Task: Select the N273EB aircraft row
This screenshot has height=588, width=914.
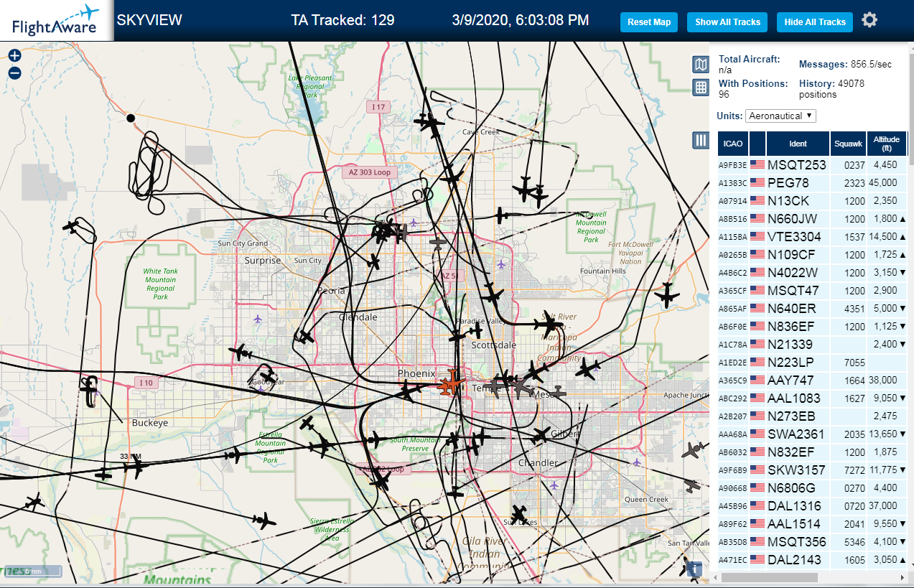Action: click(812, 416)
